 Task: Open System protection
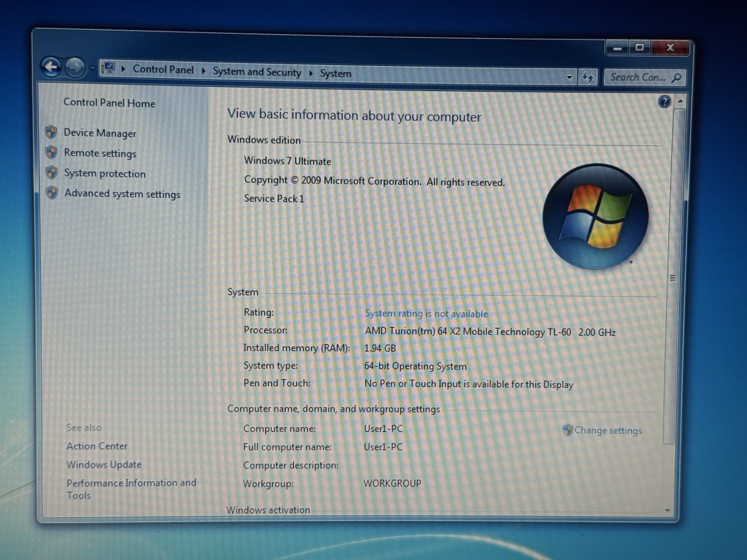point(105,173)
